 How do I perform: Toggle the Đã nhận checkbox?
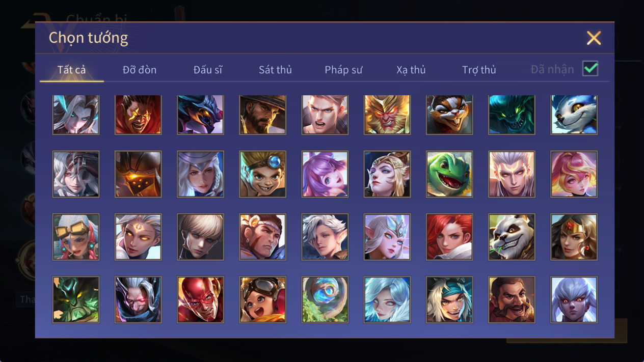(x=591, y=69)
